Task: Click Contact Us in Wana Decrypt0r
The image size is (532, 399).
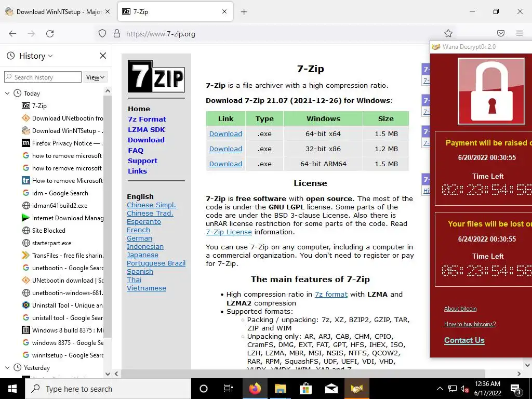Action: (x=464, y=340)
